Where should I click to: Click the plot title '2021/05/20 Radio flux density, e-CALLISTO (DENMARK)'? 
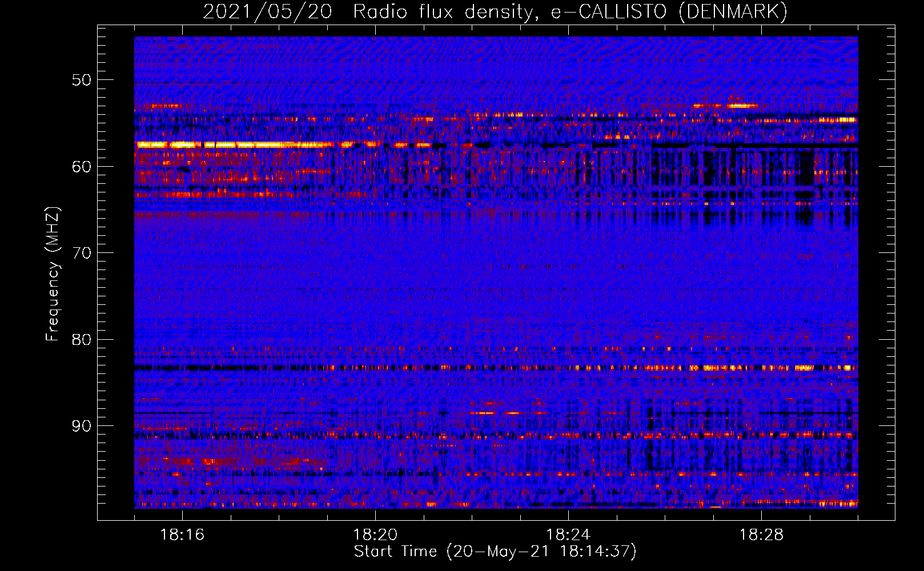click(x=495, y=12)
